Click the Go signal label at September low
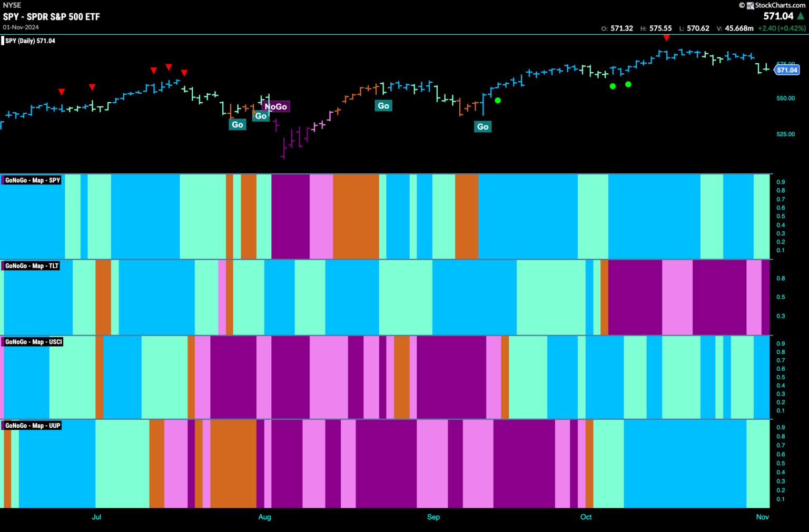The image size is (809, 532). coord(482,126)
